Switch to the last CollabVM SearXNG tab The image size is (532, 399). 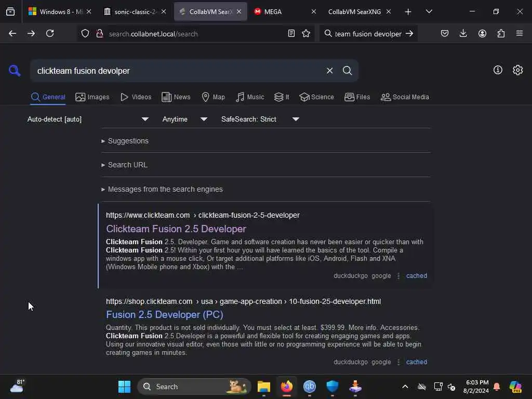(x=359, y=11)
